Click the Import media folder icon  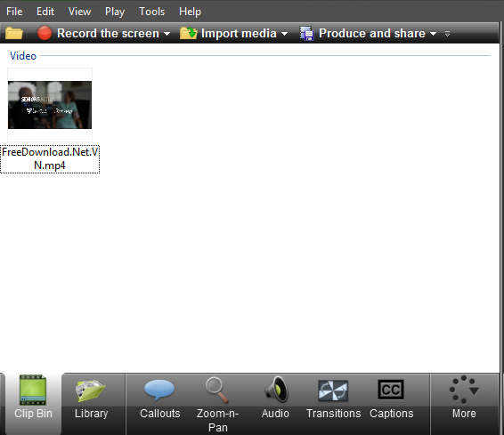189,33
